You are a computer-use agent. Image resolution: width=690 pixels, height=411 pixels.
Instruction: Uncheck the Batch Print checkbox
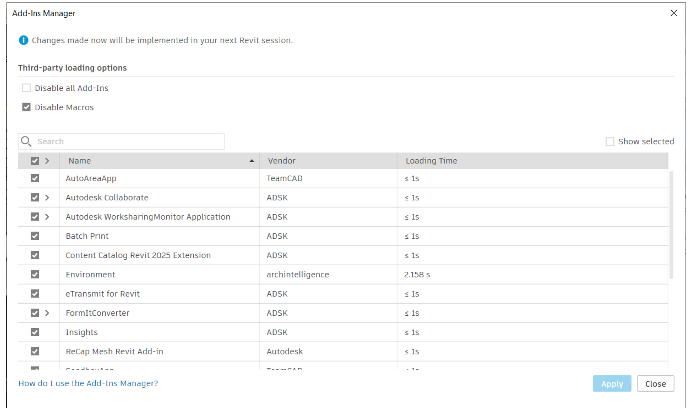pos(35,236)
